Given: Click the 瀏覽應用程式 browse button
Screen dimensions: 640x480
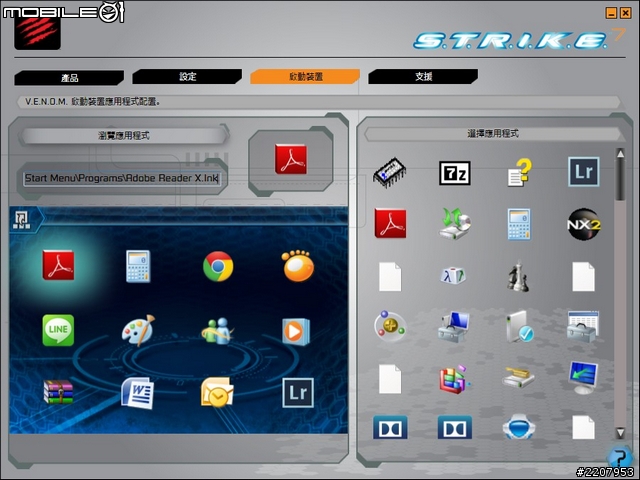Looking at the screenshot, I should [x=124, y=136].
